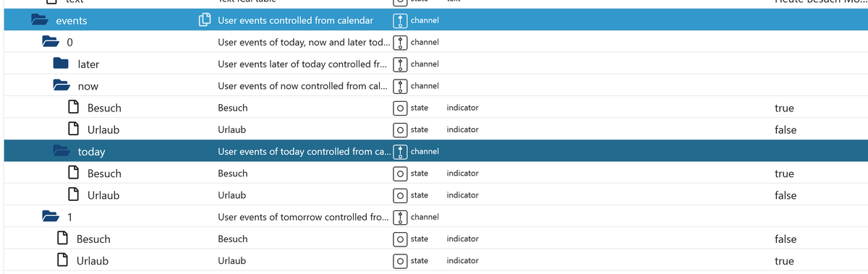The width and height of the screenshot is (868, 274).
Task: Click true value of Urlaub under folder 1
Action: 784,261
